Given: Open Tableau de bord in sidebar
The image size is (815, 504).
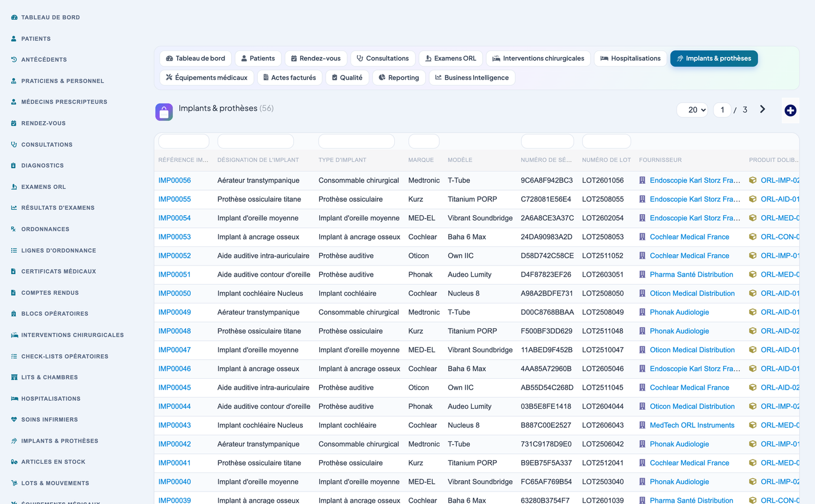Looking at the screenshot, I should point(46,17).
